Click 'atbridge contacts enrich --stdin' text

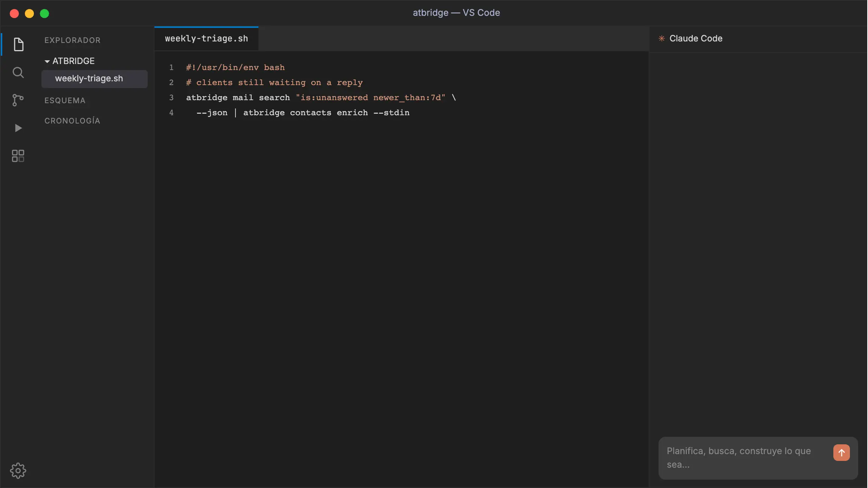click(x=326, y=113)
